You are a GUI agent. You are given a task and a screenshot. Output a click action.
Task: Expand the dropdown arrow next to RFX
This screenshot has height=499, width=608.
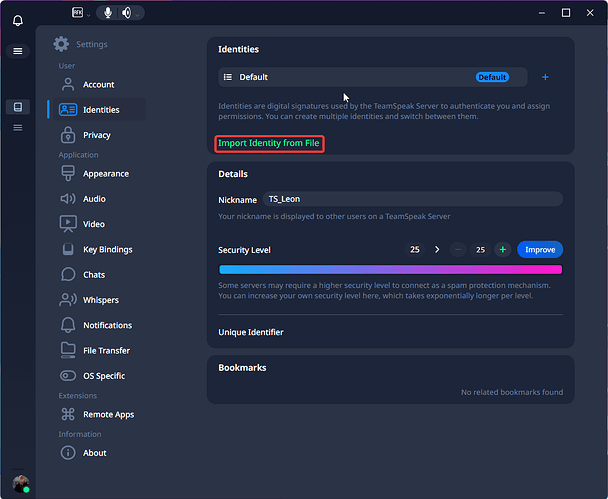[x=88, y=15]
